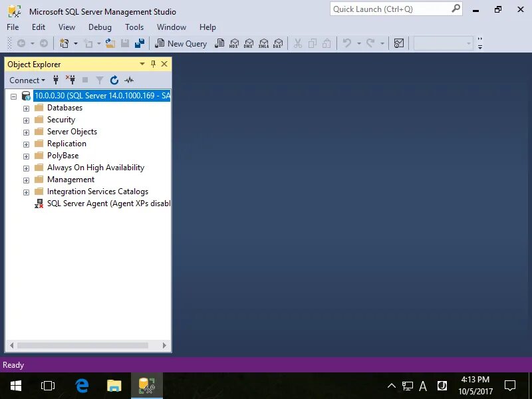Open the Tools menu
The image size is (532, 399).
(134, 27)
